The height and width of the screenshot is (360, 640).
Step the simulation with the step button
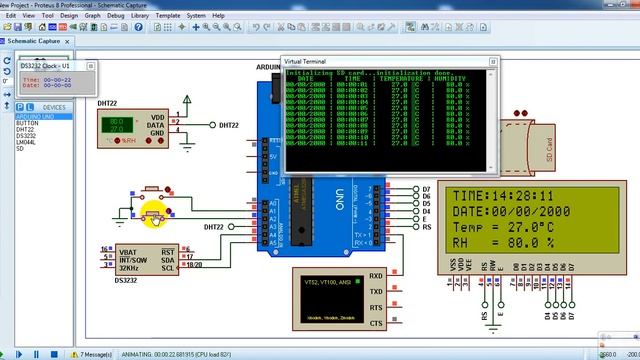pyautogui.click(x=19, y=354)
